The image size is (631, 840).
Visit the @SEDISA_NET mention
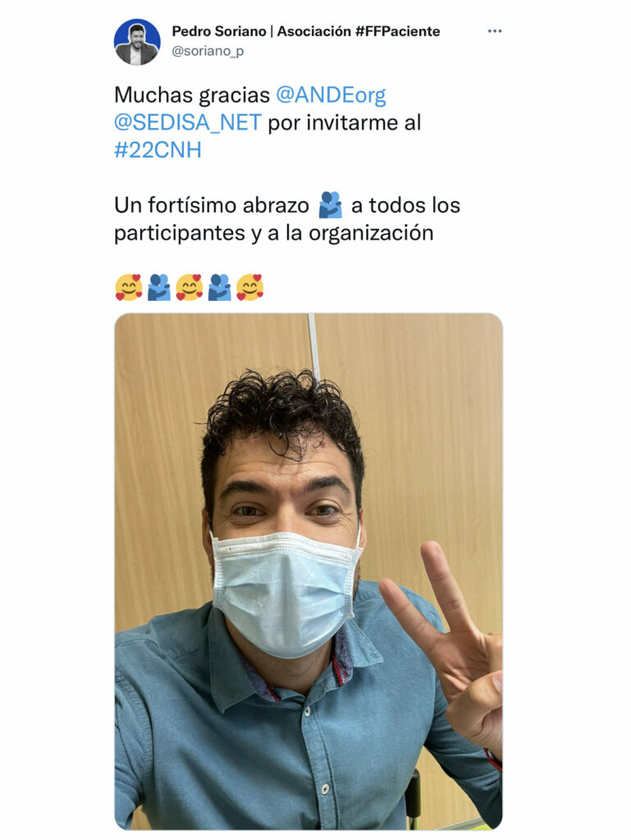[x=187, y=123]
